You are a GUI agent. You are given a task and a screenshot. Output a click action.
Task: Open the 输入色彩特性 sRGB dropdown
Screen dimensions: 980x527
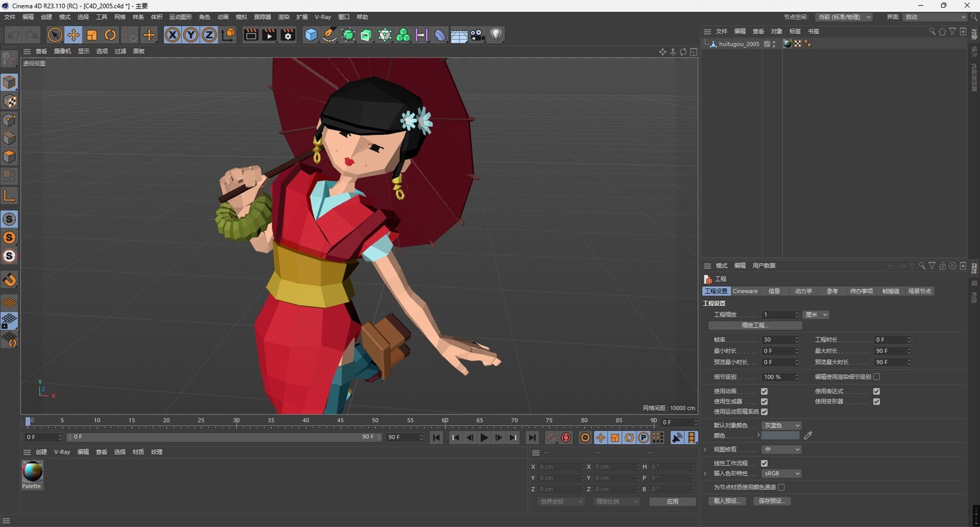click(x=781, y=473)
